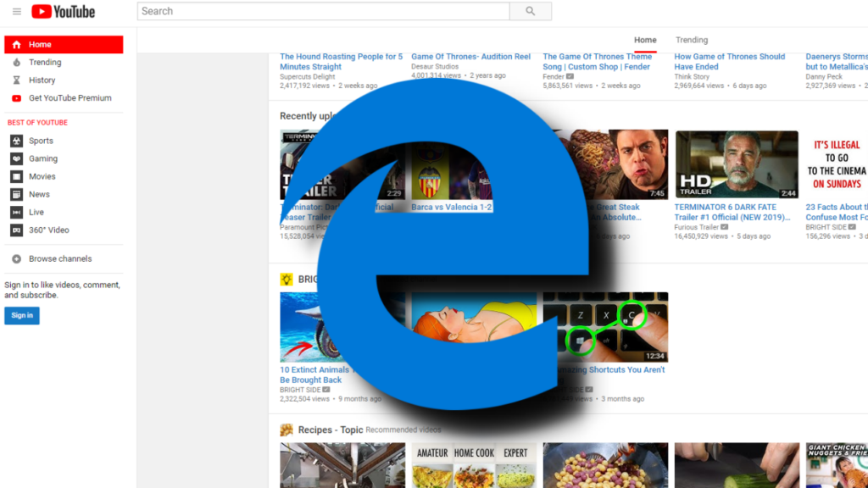Screen dimensions: 868x488
Task: Click the YouTube Premium icon
Action: (17, 98)
